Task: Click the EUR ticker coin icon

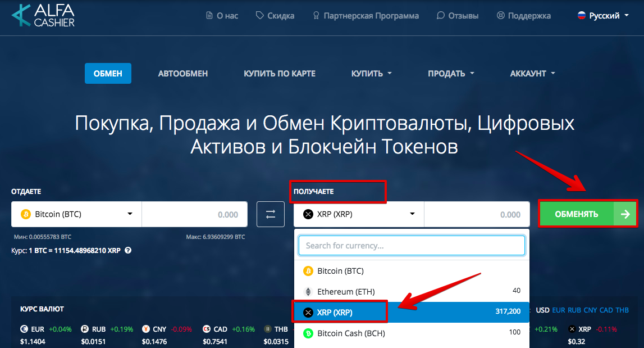Action: (24, 329)
